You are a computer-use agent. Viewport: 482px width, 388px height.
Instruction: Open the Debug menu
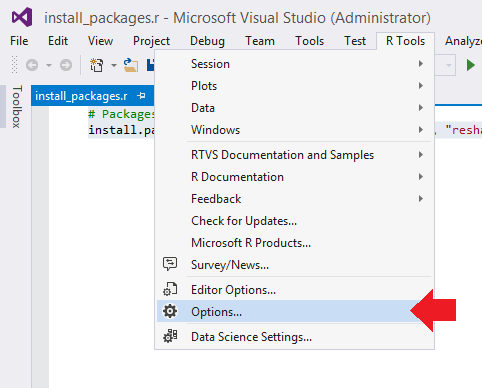(x=207, y=41)
